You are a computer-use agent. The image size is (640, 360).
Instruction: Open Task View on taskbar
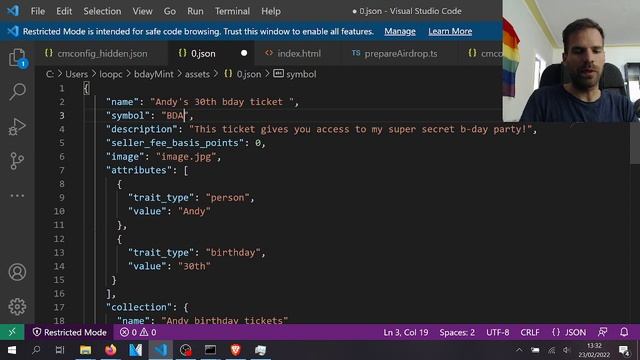60,350
